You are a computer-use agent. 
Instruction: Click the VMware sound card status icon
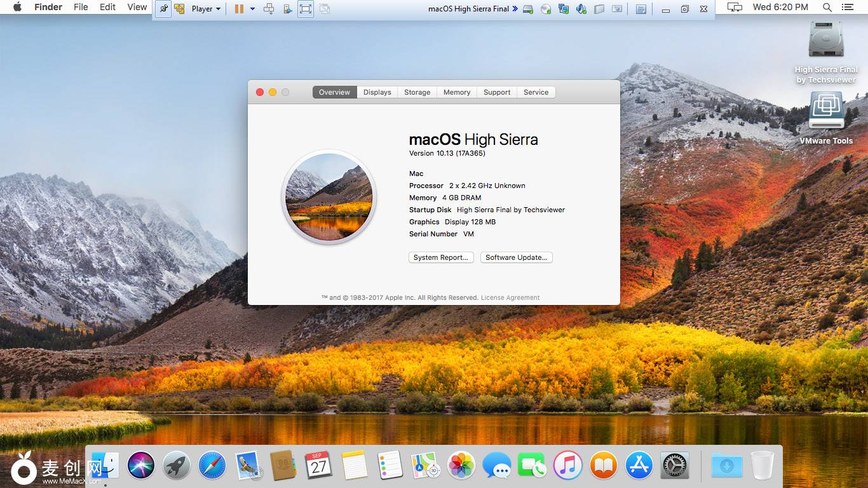coord(581,9)
